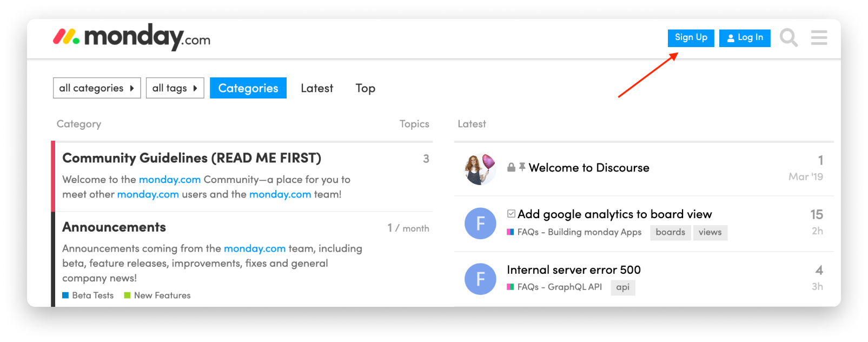Image resolution: width=868 pixels, height=342 pixels.
Task: Click the Log In button
Action: click(x=745, y=38)
